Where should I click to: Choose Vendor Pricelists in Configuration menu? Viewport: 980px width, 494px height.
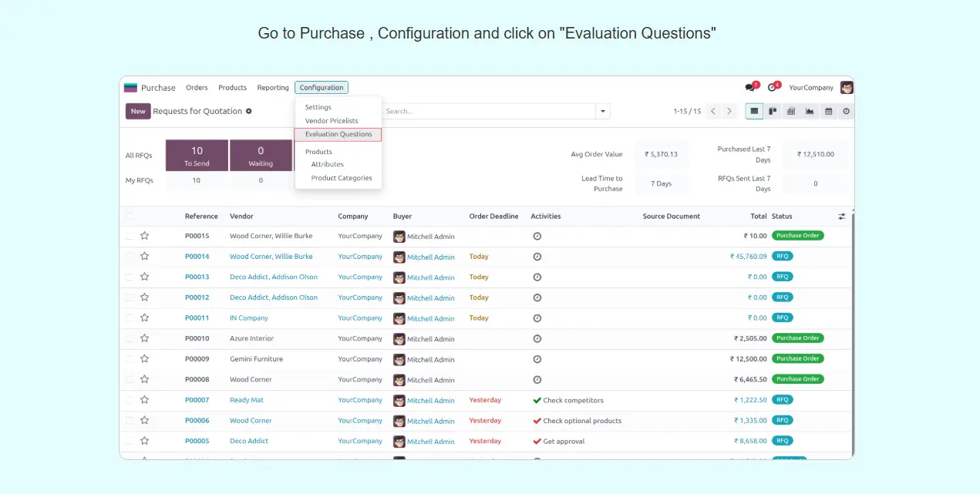click(332, 121)
